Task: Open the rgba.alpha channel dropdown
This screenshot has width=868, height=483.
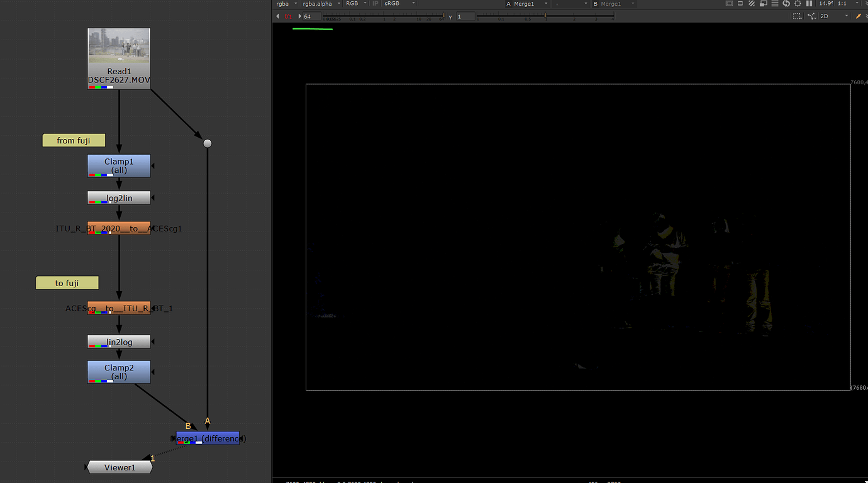Action: [x=321, y=4]
